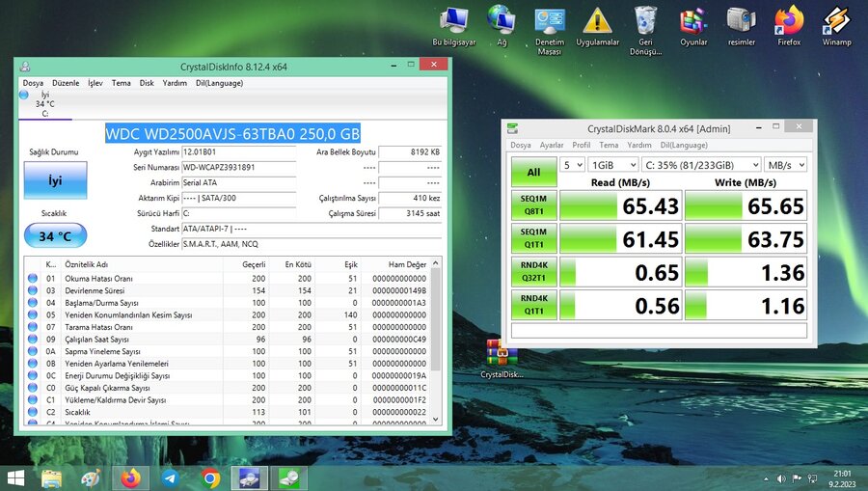The image size is (868, 491).
Task: Open the Uygulamalar desktop icon
Action: 597,27
